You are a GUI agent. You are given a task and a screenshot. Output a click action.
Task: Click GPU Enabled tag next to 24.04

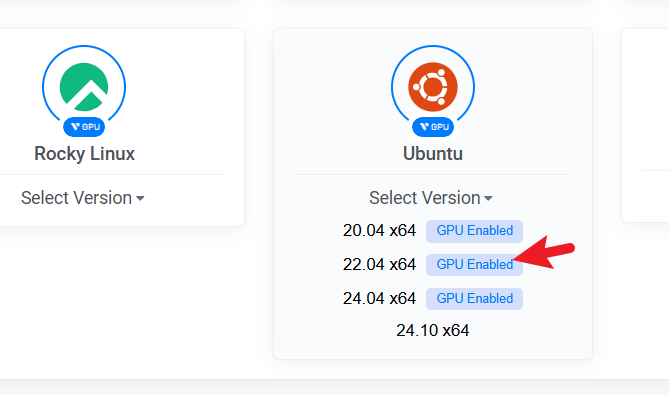click(474, 299)
